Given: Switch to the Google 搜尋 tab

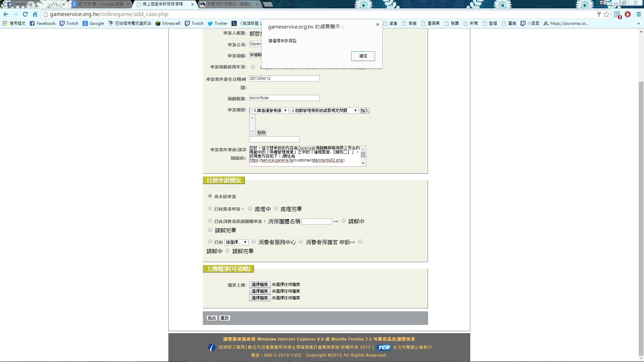Looking at the screenshot, I should (101, 4).
